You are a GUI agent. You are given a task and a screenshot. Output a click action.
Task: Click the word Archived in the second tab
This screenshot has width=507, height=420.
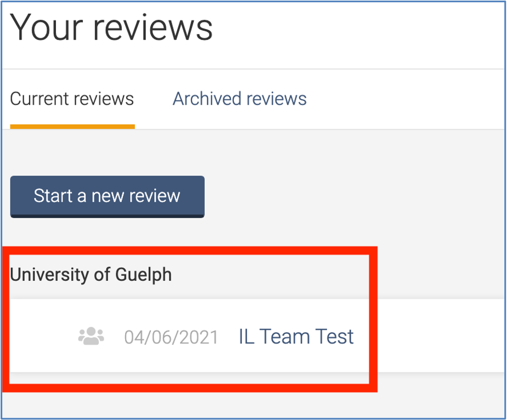coord(207,99)
